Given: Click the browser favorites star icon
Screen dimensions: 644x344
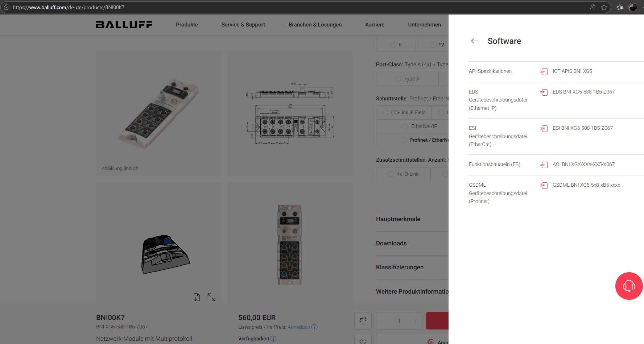Looking at the screenshot, I should (604, 7).
